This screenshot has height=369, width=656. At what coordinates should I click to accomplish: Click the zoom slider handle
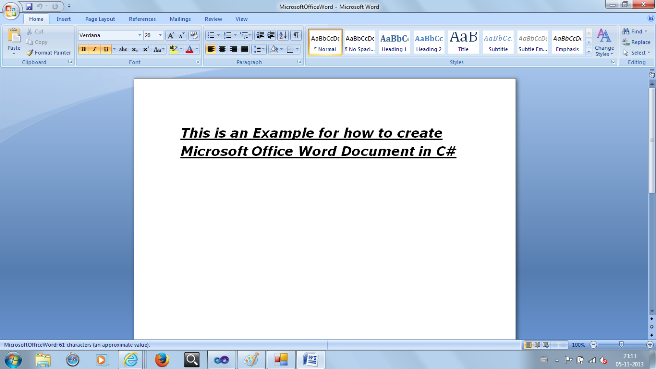click(621, 345)
